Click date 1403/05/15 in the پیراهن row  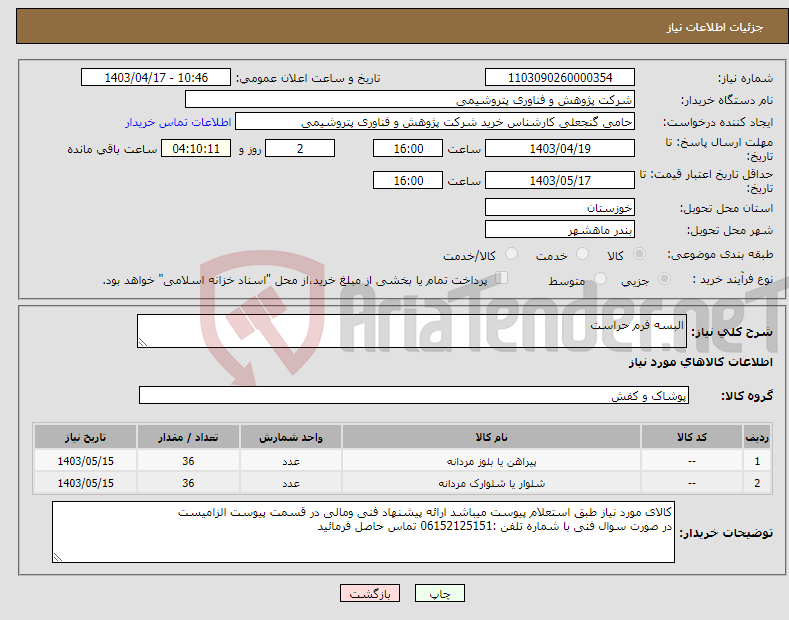86,461
